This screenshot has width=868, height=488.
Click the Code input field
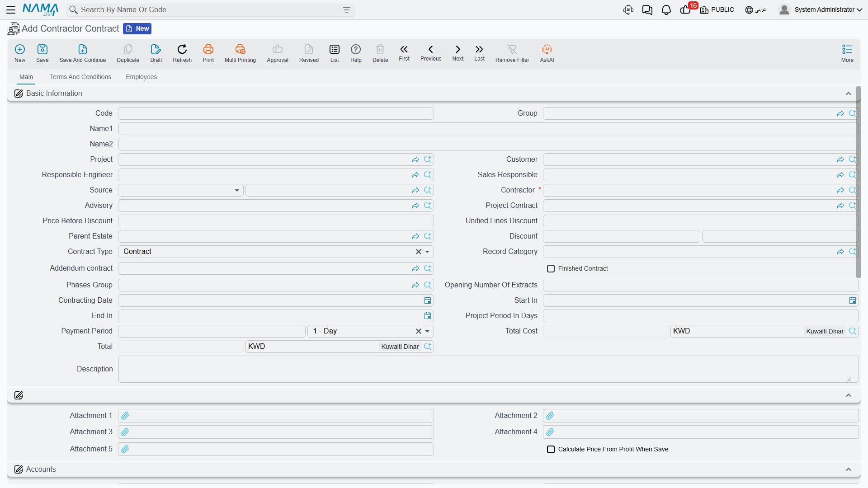tap(276, 113)
